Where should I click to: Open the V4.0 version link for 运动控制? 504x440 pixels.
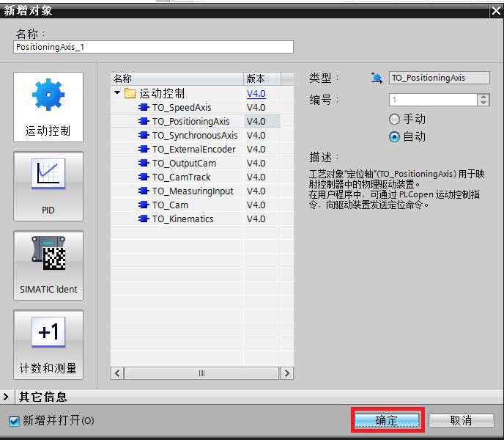[256, 94]
